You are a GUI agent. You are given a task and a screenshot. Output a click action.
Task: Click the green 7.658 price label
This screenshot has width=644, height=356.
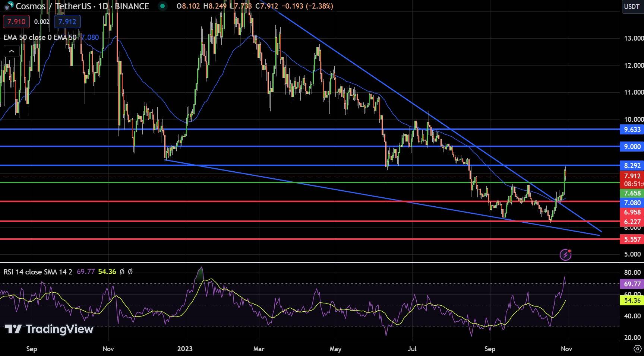(x=632, y=193)
